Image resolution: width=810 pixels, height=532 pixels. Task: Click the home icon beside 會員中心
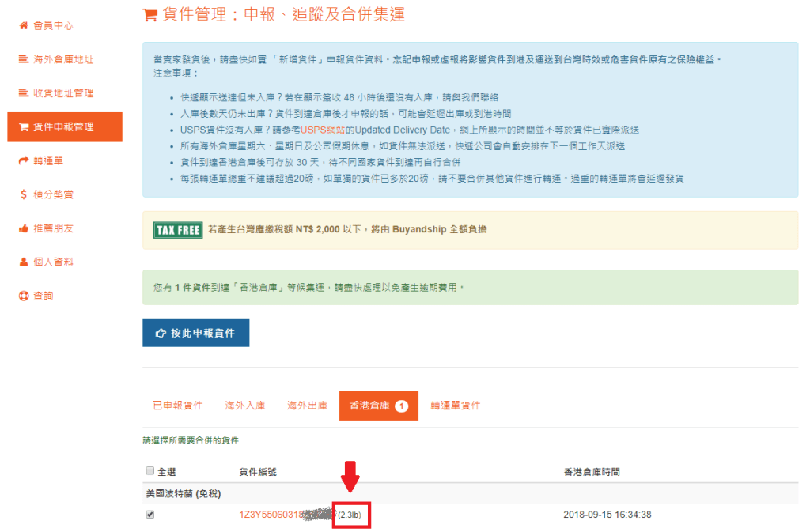point(23,25)
